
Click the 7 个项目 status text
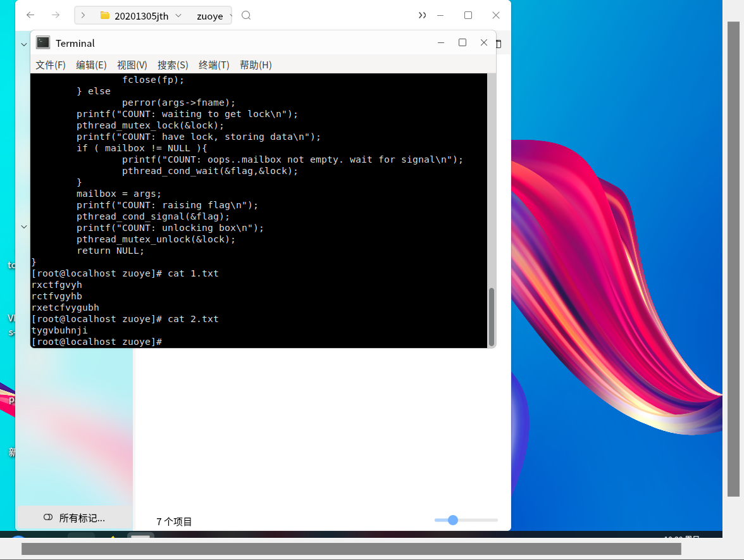[x=173, y=521]
